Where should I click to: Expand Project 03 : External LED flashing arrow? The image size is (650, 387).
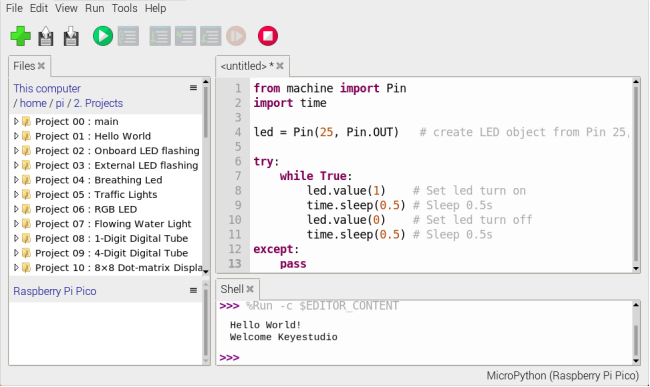click(x=16, y=165)
